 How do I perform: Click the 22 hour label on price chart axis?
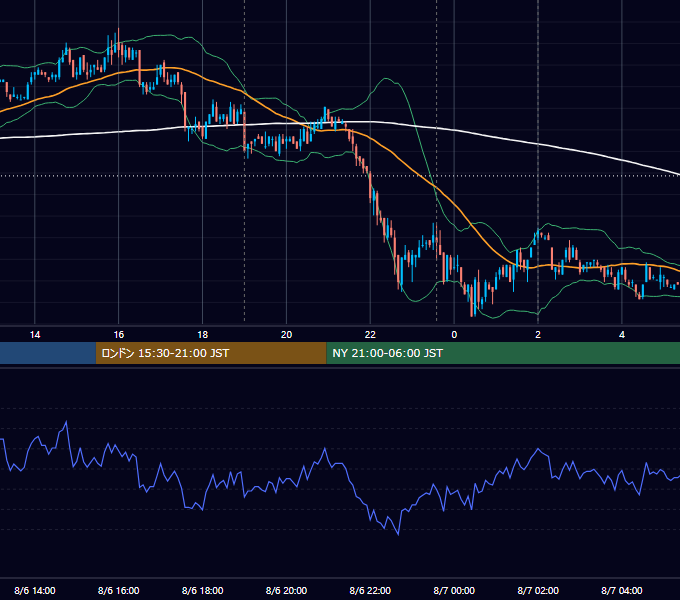[370, 335]
